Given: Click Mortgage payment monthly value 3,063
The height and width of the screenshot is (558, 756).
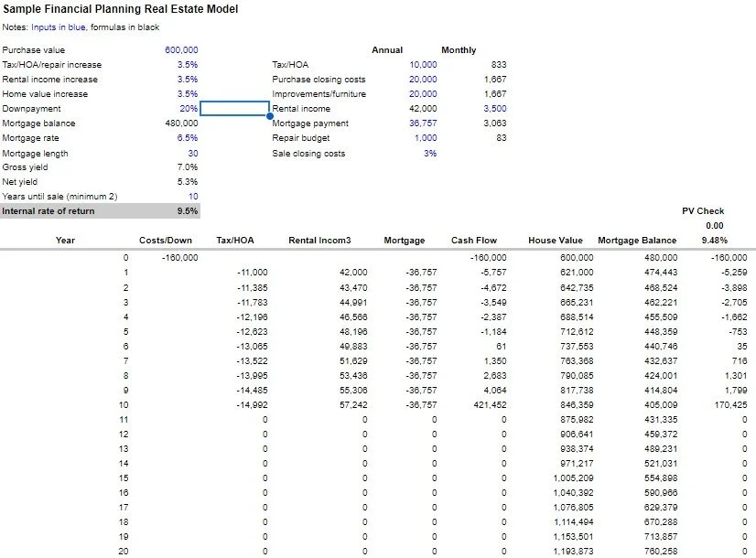Looking at the screenshot, I should 495,123.
